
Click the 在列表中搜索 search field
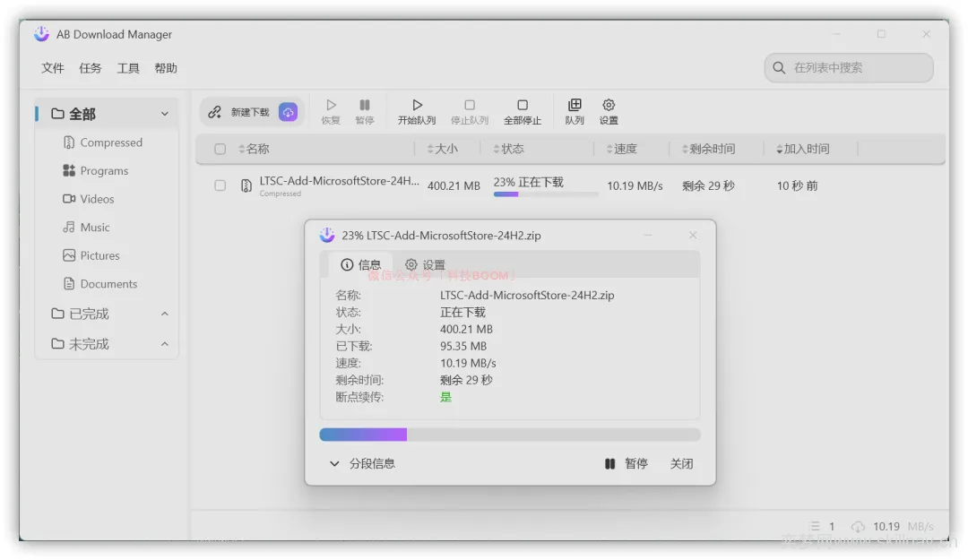tap(849, 68)
